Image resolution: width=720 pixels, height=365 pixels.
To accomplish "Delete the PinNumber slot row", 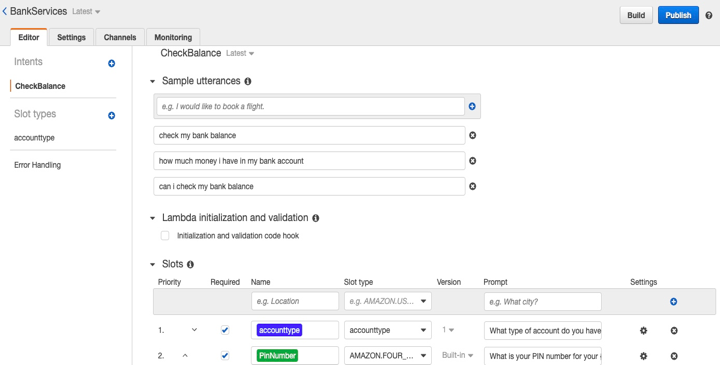I will tap(674, 356).
